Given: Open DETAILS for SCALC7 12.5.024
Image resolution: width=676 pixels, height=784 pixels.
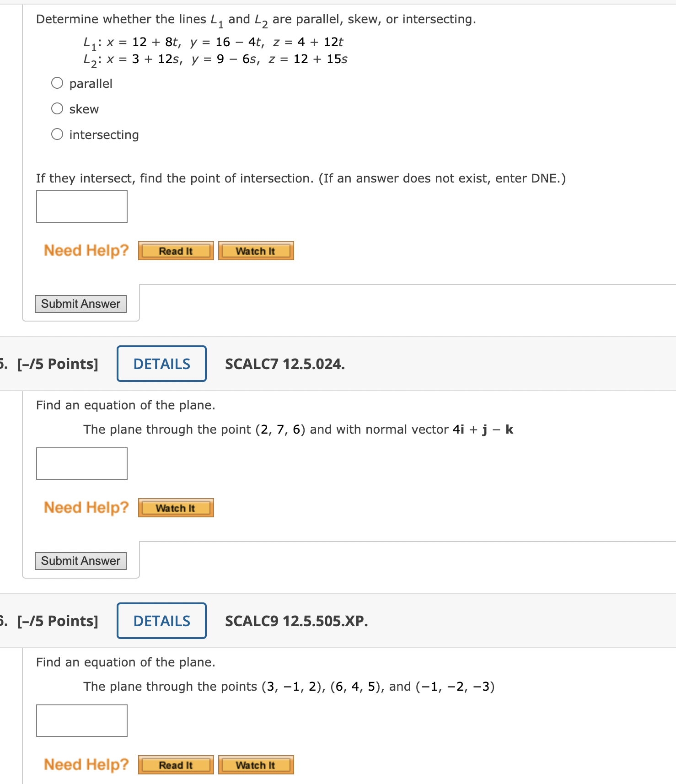Looking at the screenshot, I should point(161,364).
